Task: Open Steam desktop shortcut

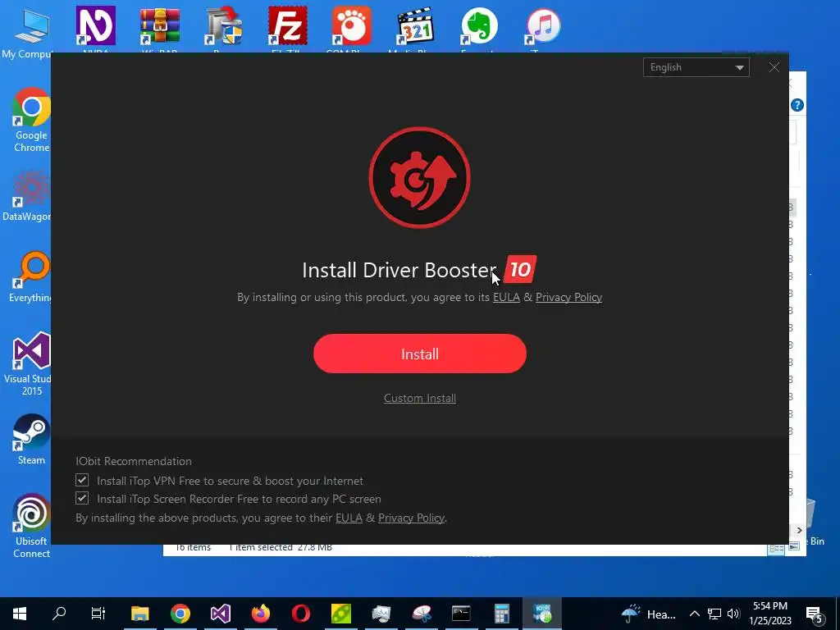Action: tap(31, 440)
